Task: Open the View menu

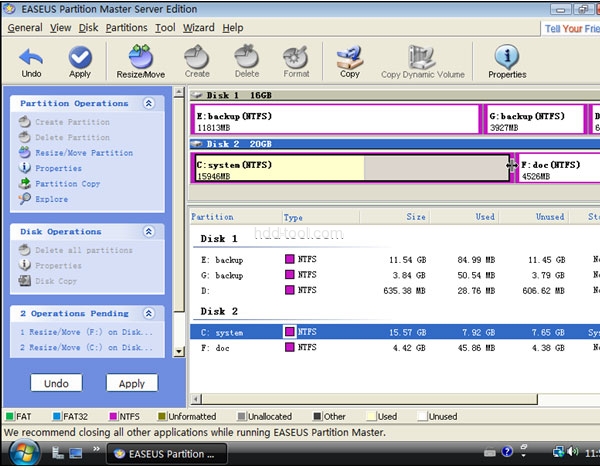Action: pyautogui.click(x=60, y=28)
